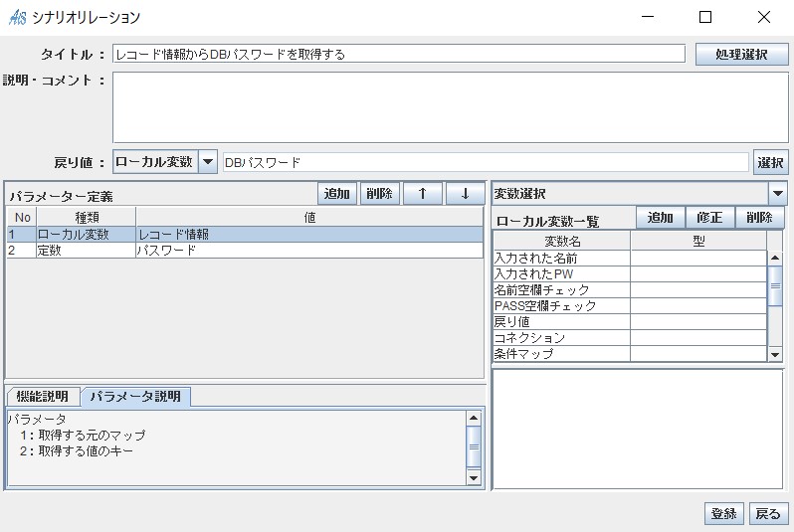Move the parameter down with the ↓ arrow
The width and height of the screenshot is (794, 532).
(465, 194)
